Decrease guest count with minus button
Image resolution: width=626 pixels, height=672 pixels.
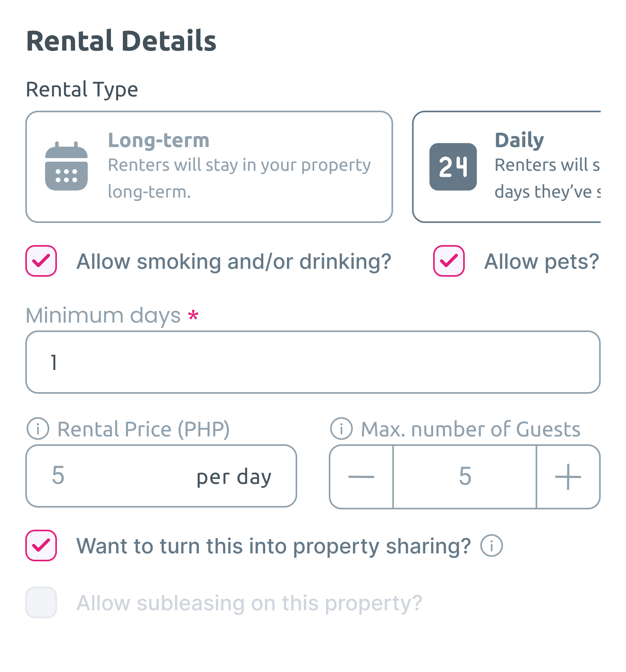[361, 477]
